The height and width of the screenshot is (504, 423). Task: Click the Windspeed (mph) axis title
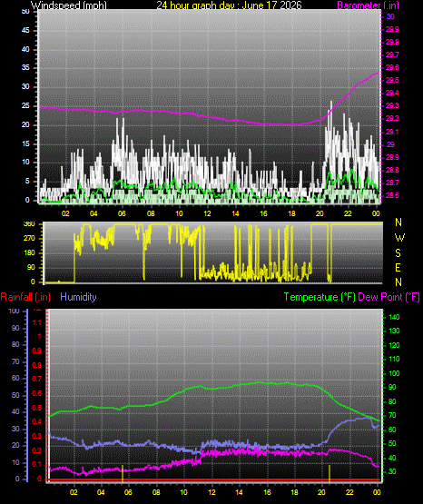[68, 5]
